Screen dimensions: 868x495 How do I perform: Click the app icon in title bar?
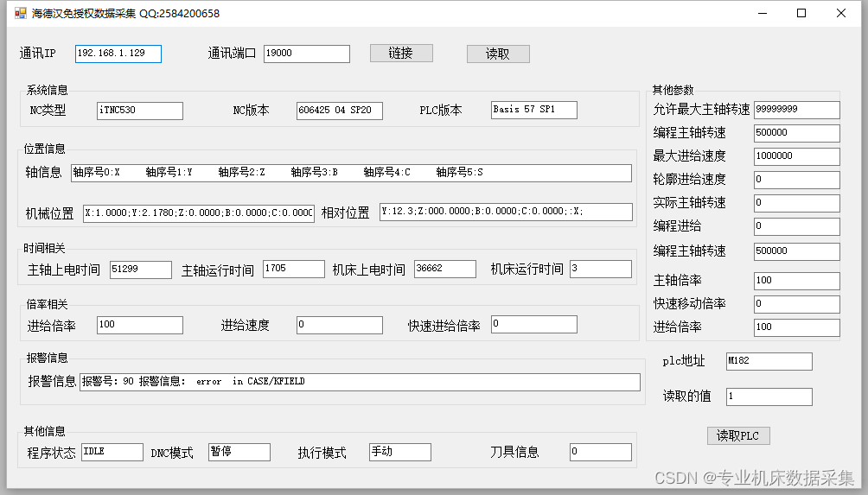(20, 13)
